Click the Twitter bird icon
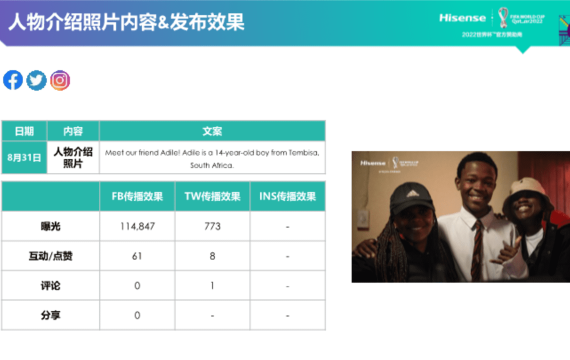Image resolution: width=570 pixels, height=360 pixels. click(36, 80)
